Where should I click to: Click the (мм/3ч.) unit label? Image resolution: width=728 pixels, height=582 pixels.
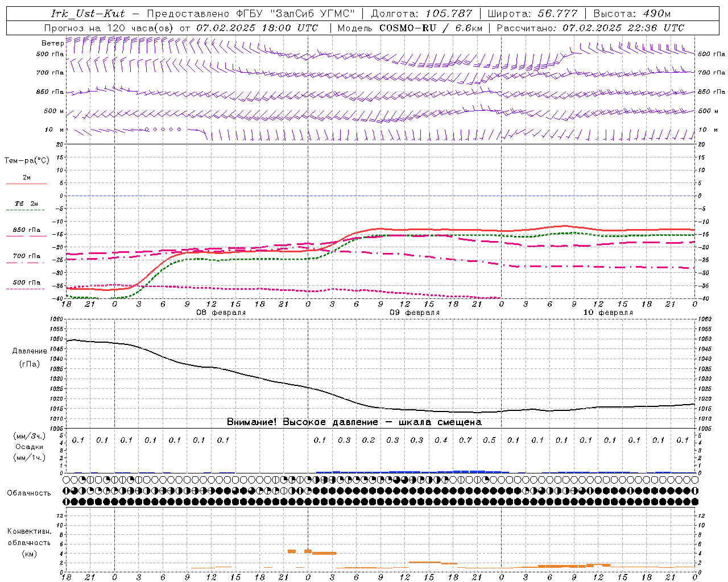30,436
